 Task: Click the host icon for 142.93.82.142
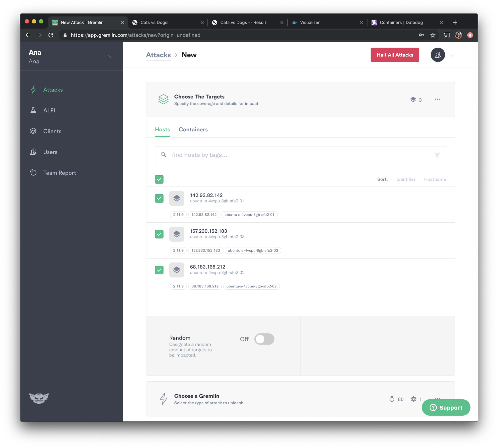coord(177,198)
